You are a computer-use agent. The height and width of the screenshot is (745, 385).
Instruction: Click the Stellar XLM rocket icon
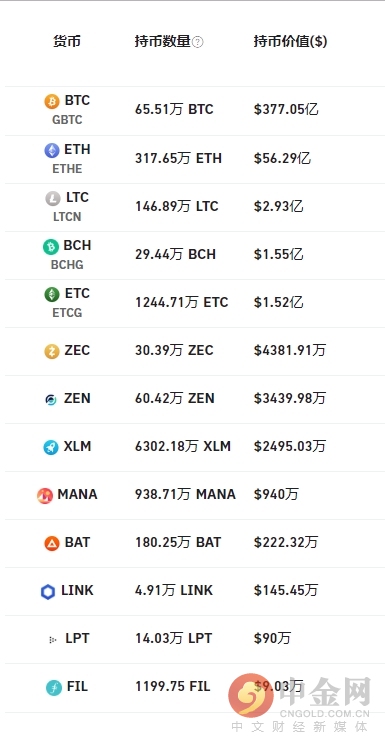click(51, 448)
